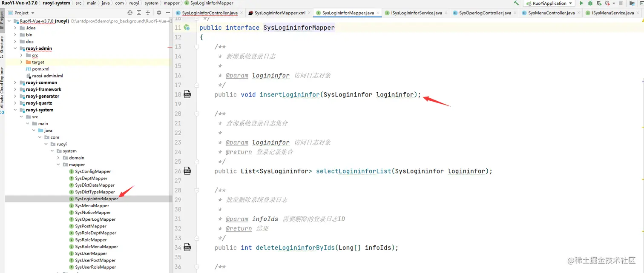This screenshot has height=273, width=644.
Task: Close the SysLogininforMapper.java tab
Action: pos(377,13)
